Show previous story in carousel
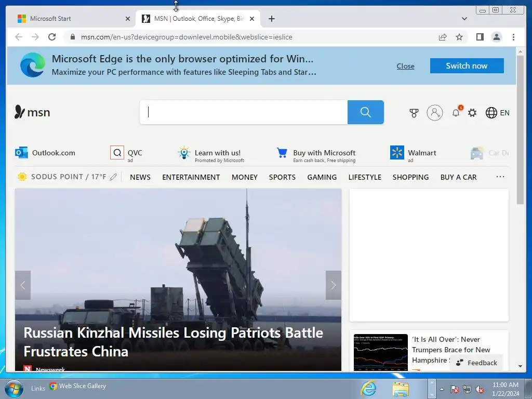This screenshot has width=532, height=399. [x=23, y=285]
